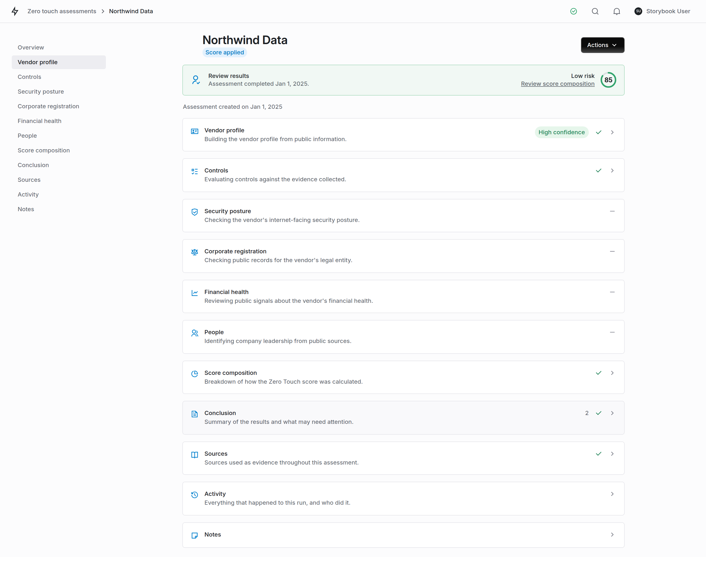Select Security posture in the sidebar
The height and width of the screenshot is (588, 706).
[59, 92]
